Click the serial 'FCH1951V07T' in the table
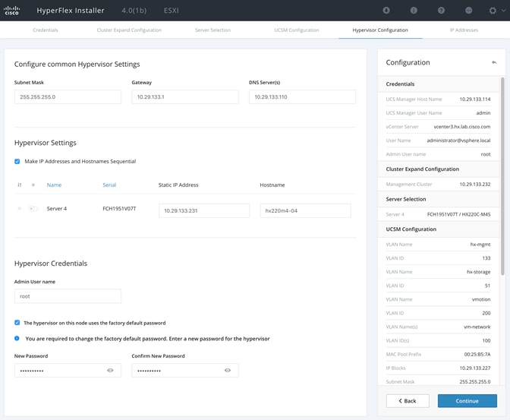 [119, 209]
